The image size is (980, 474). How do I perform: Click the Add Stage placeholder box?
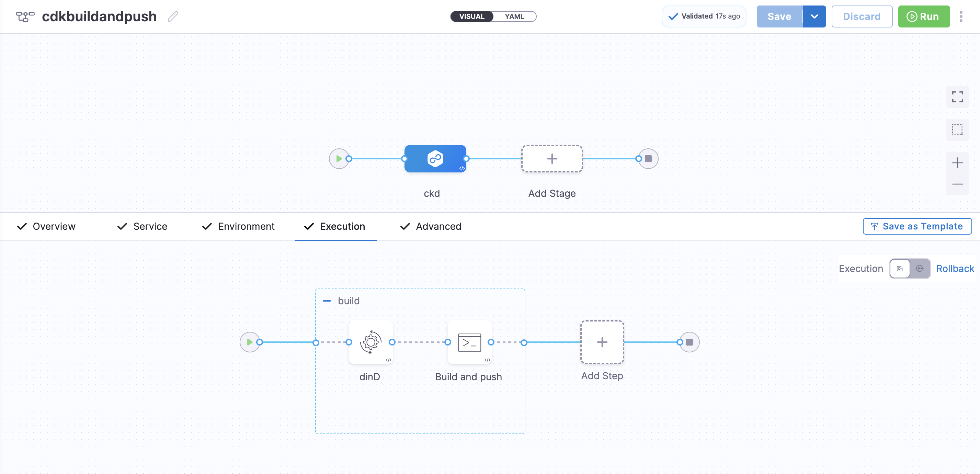[x=551, y=159]
